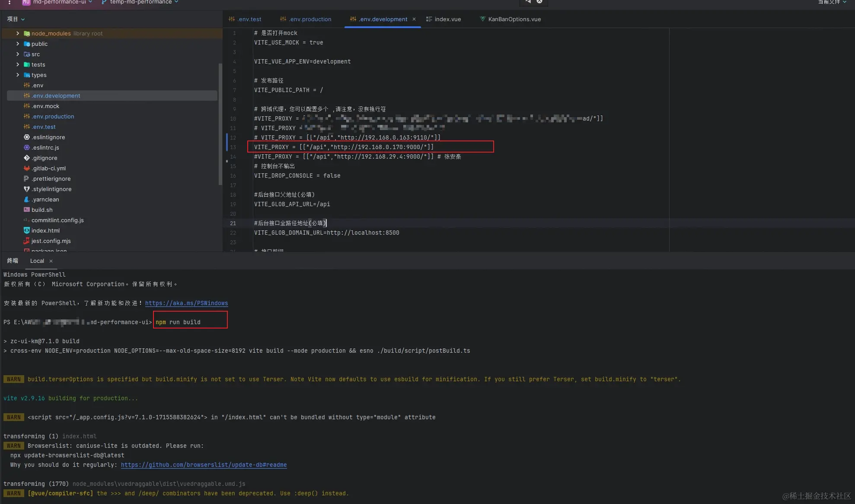Click the jest.config.mjs file icon
855x504 pixels.
[x=27, y=241]
